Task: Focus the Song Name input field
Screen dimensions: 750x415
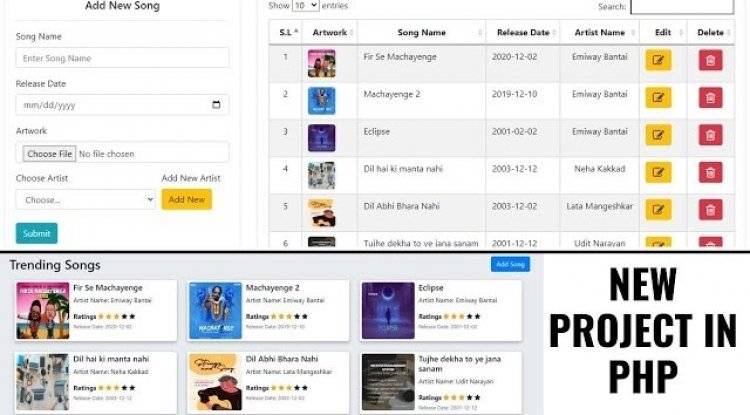Action: pyautogui.click(x=122, y=58)
